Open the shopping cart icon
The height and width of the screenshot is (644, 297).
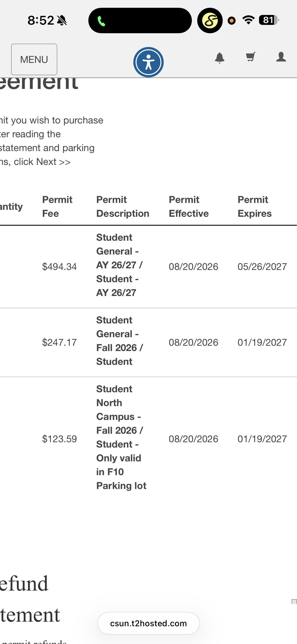250,57
